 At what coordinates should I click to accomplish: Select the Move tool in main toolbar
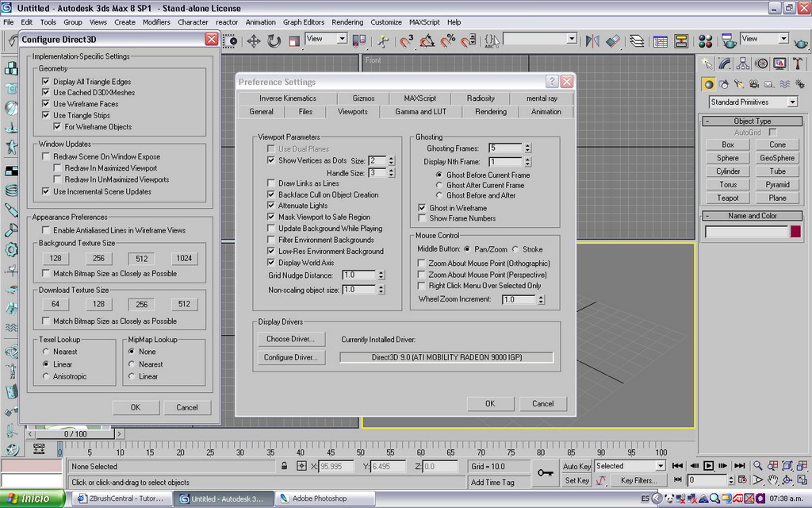(x=254, y=40)
